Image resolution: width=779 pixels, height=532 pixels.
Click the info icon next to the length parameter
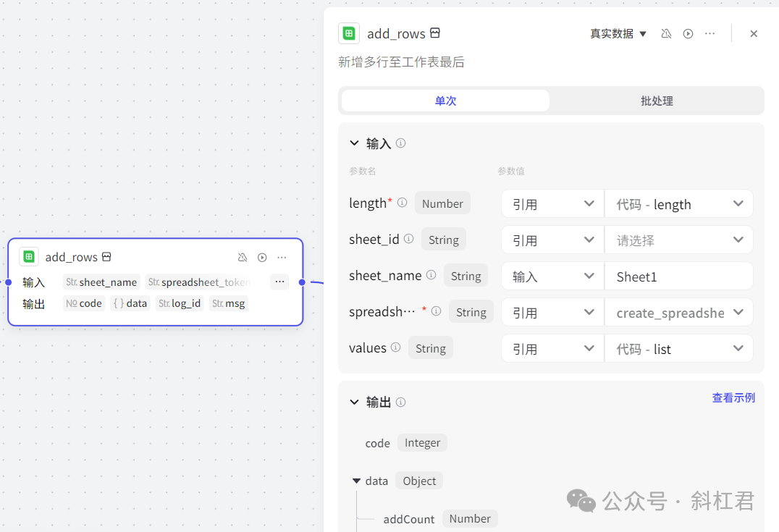(x=403, y=203)
